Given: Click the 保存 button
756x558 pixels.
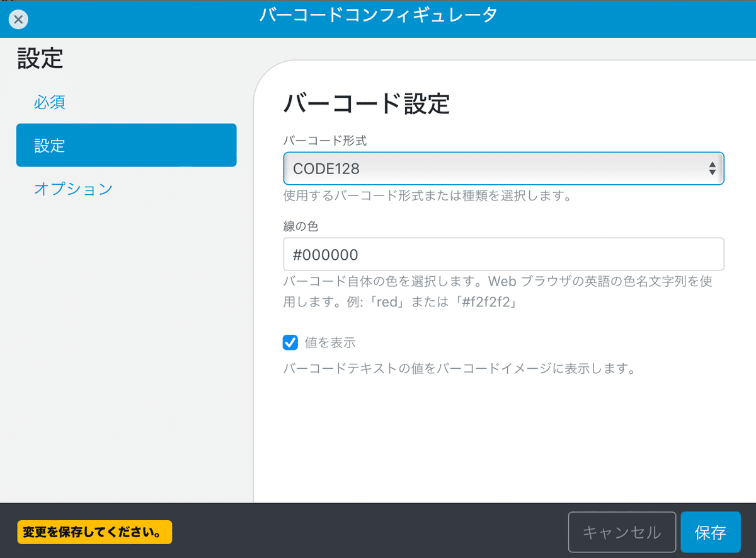Looking at the screenshot, I should (710, 532).
